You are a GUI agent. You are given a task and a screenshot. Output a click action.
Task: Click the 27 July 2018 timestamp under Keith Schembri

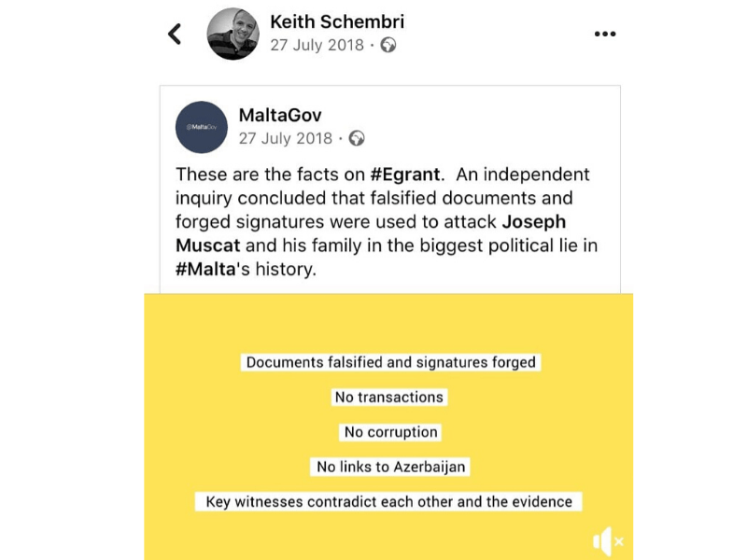coord(317,45)
